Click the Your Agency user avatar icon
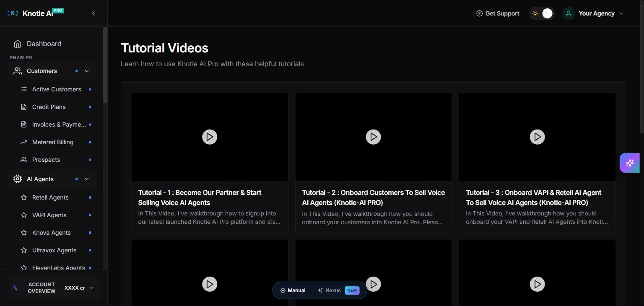The image size is (644, 306). [569, 13]
